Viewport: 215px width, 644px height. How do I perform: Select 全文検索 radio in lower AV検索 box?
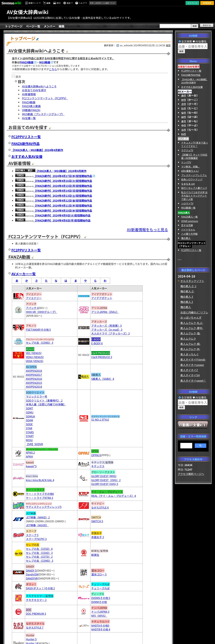180,398
